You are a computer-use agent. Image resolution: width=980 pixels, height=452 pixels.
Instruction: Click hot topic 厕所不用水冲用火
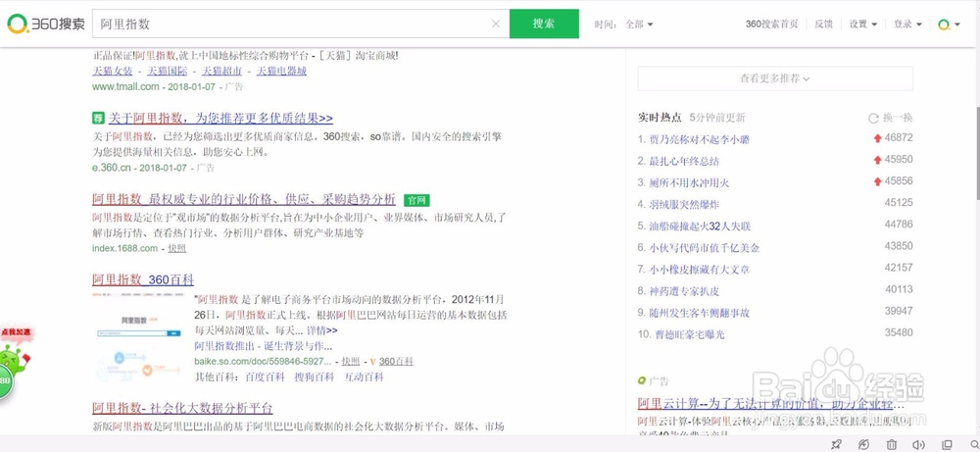(689, 183)
